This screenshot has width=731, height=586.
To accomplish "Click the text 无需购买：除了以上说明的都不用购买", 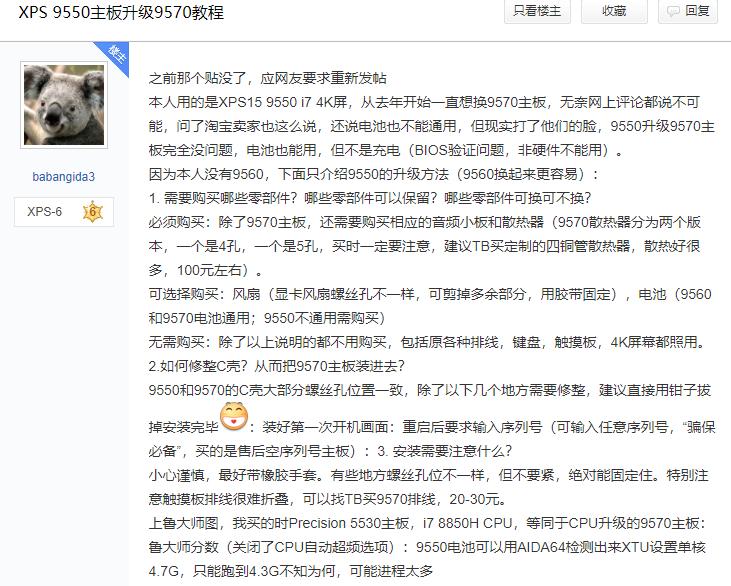I will click(x=268, y=342).
